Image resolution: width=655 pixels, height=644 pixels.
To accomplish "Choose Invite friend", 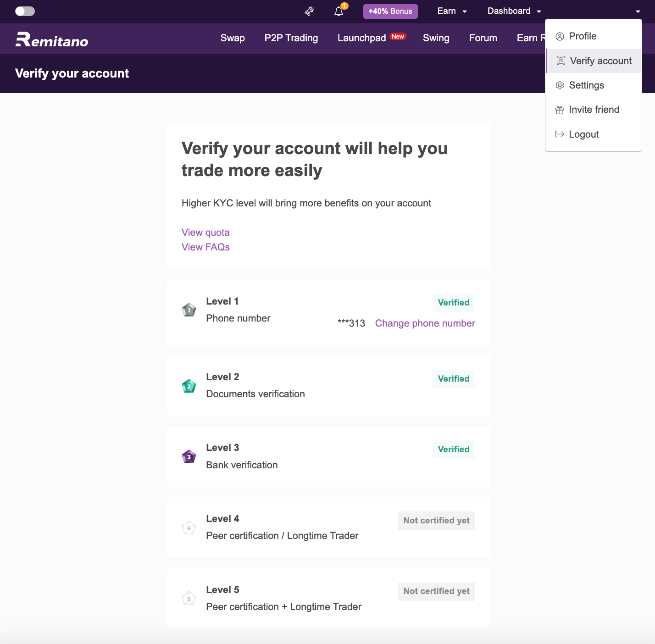I will [x=594, y=110].
